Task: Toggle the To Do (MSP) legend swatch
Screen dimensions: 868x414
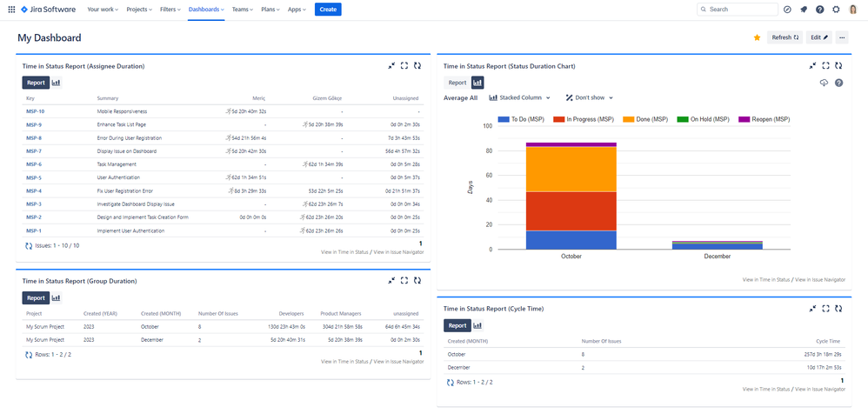Action: point(502,119)
